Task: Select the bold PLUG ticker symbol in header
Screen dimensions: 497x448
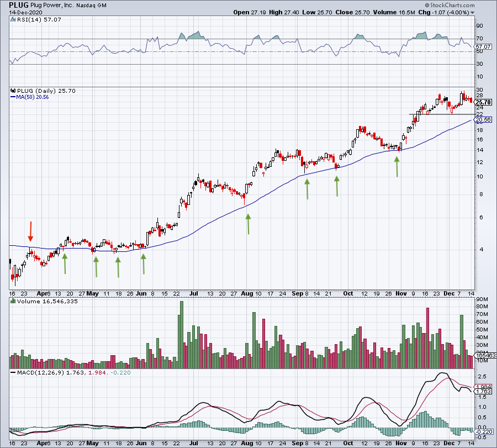Action: [x=19, y=5]
